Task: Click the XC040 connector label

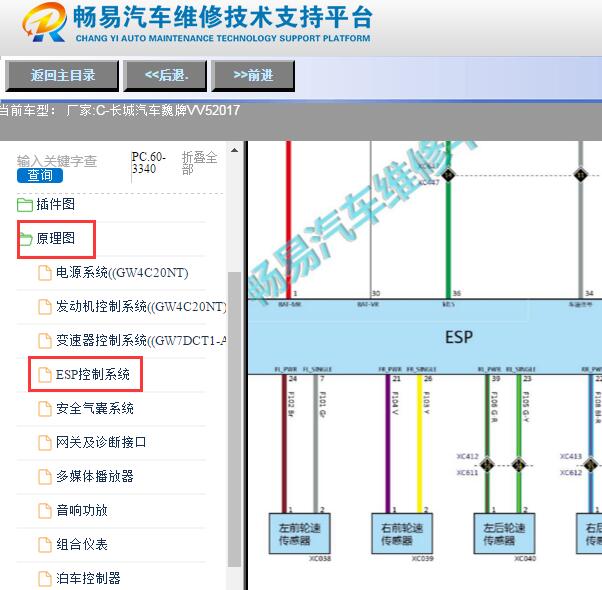Action: click(525, 559)
